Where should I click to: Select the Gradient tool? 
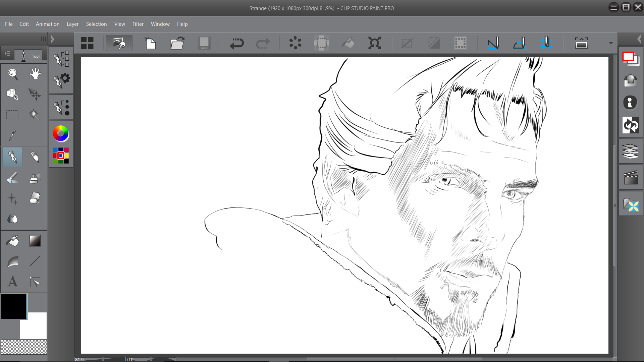tap(35, 241)
